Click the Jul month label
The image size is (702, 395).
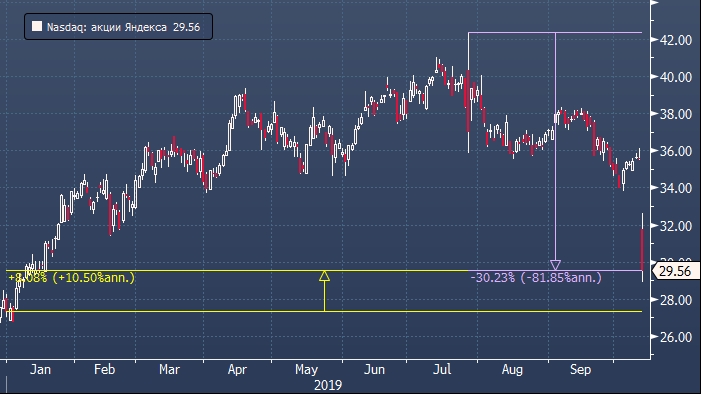coord(442,369)
